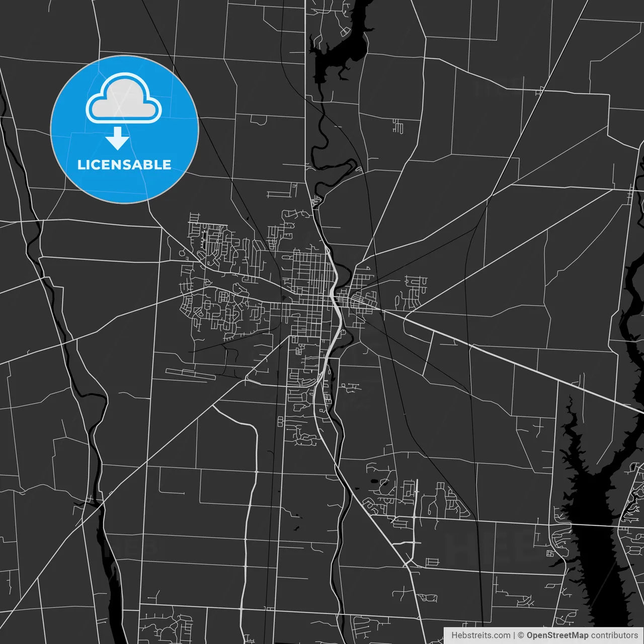644x644 pixels.
Task: Open the Hebstreits.com link
Action: (x=480, y=635)
